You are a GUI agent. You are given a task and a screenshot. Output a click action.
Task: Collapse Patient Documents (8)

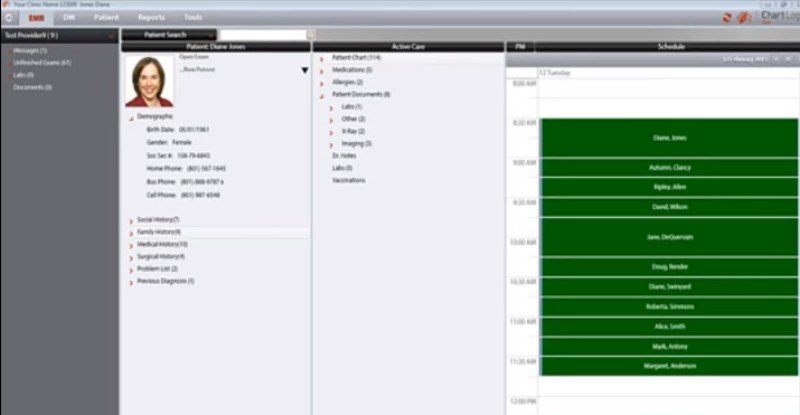click(x=321, y=96)
